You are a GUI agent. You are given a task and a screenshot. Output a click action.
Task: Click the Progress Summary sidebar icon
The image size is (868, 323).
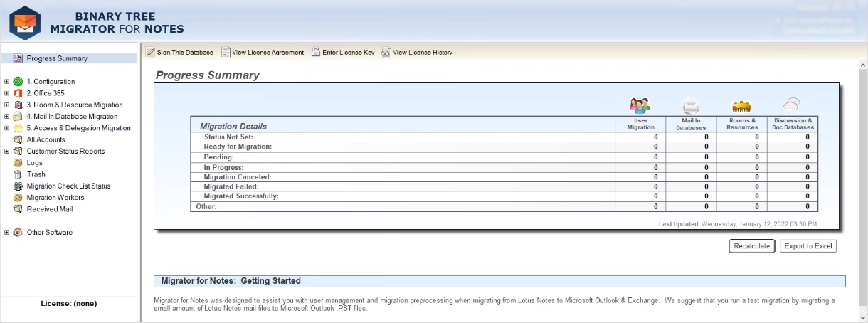point(18,58)
